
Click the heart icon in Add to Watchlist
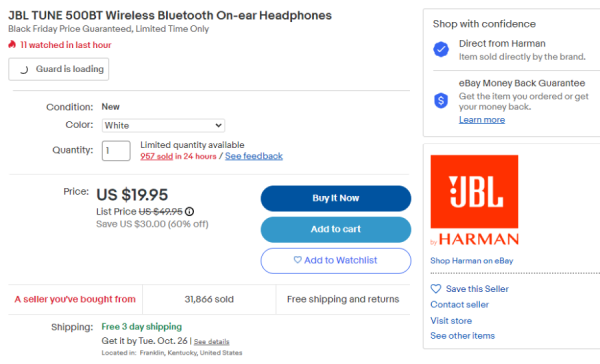pyautogui.click(x=297, y=260)
